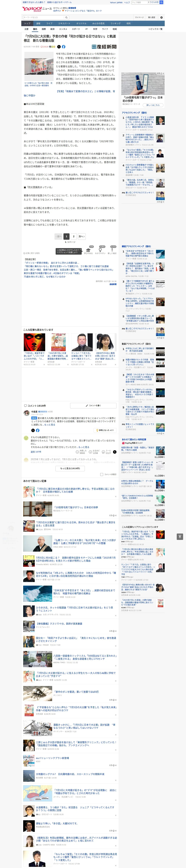
Task: Click the ログイン link
Action: tap(57, 11)
